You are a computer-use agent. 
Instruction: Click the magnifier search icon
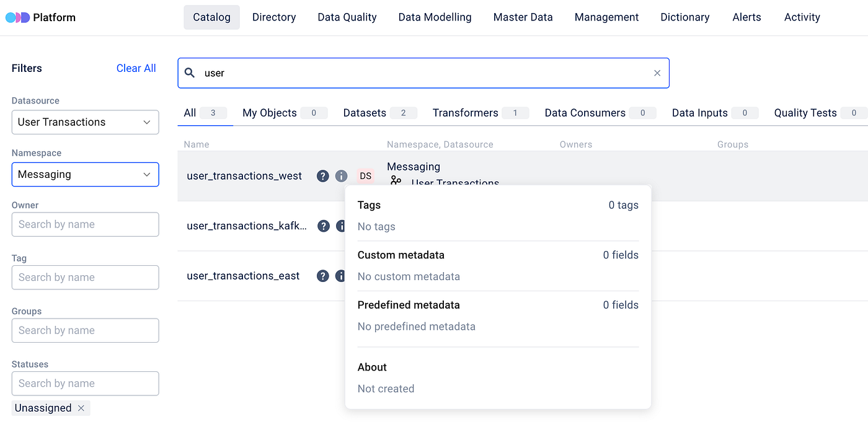190,73
